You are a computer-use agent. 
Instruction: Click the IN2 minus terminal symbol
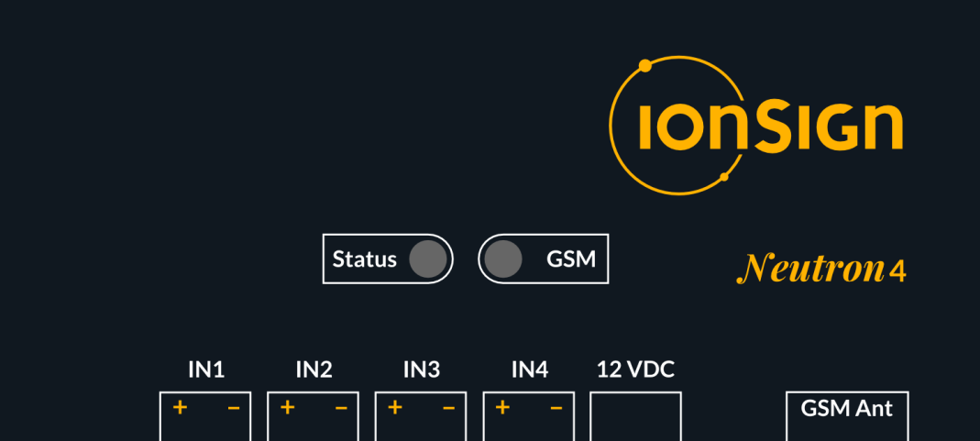[341, 409]
